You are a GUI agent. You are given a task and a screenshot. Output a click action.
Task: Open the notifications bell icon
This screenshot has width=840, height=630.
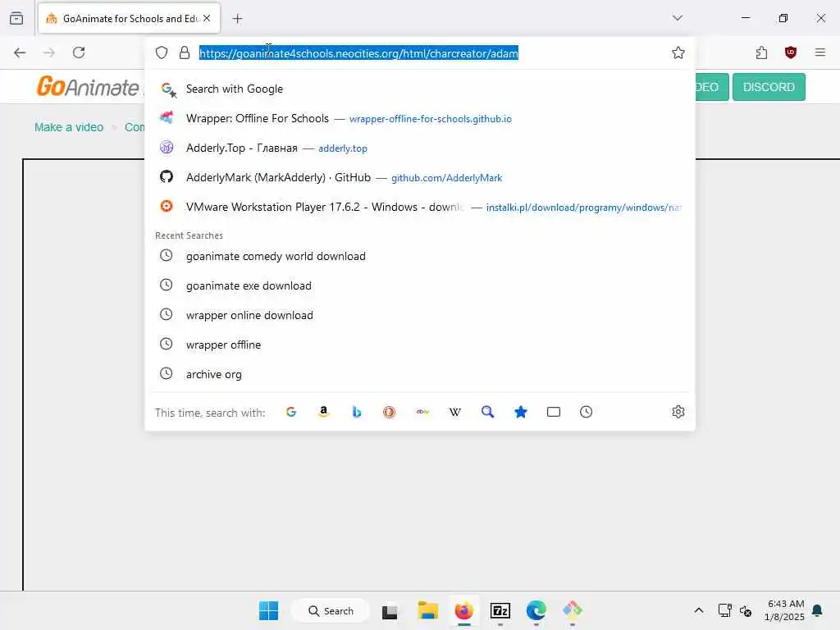coord(818,610)
